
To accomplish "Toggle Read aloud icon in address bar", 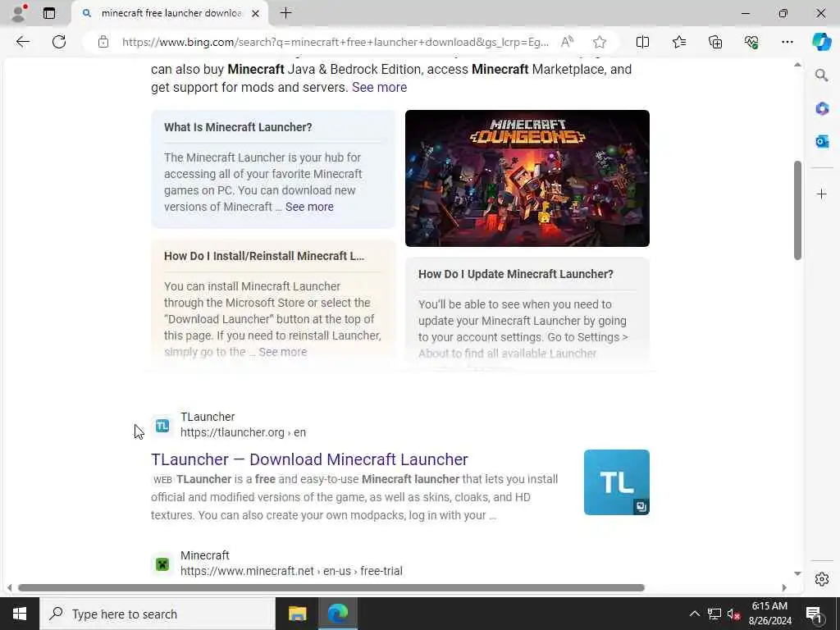I will [568, 42].
